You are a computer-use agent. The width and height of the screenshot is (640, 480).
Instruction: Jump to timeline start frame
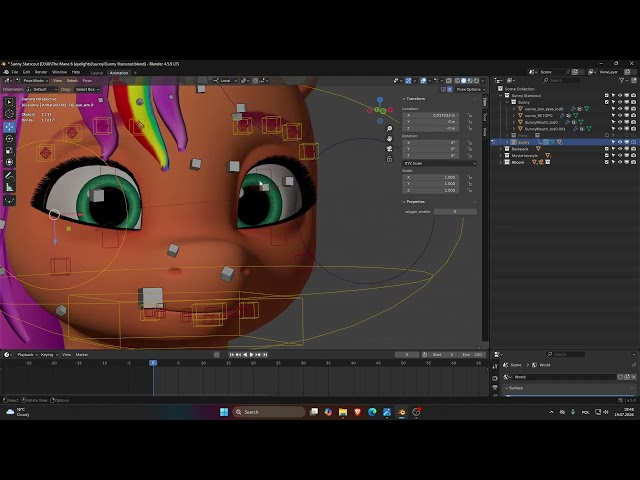pyautogui.click(x=231, y=355)
